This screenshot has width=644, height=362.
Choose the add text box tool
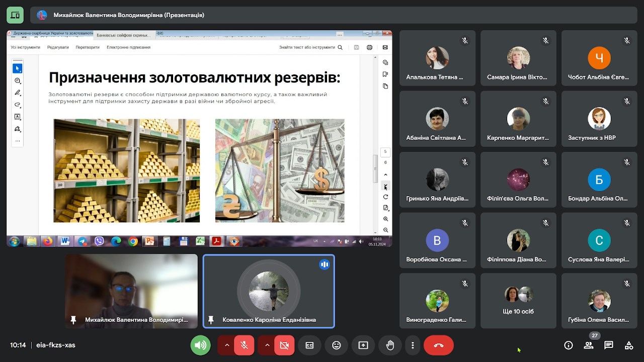(18, 117)
